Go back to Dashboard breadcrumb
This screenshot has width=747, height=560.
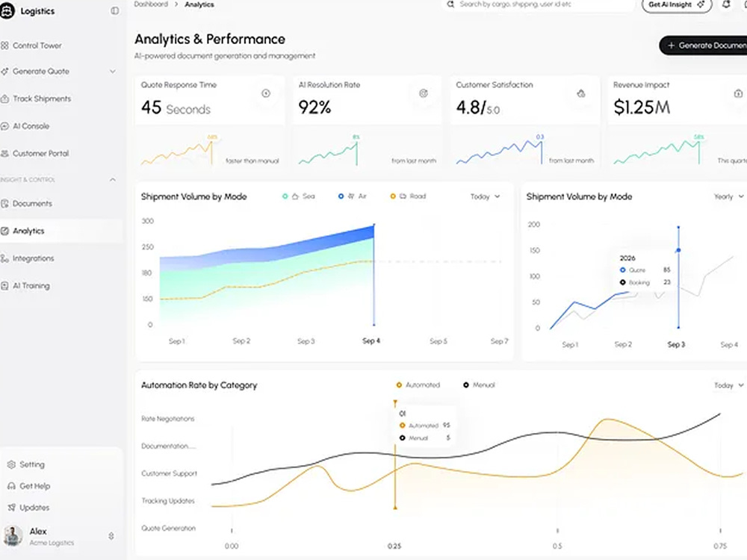[x=151, y=4]
